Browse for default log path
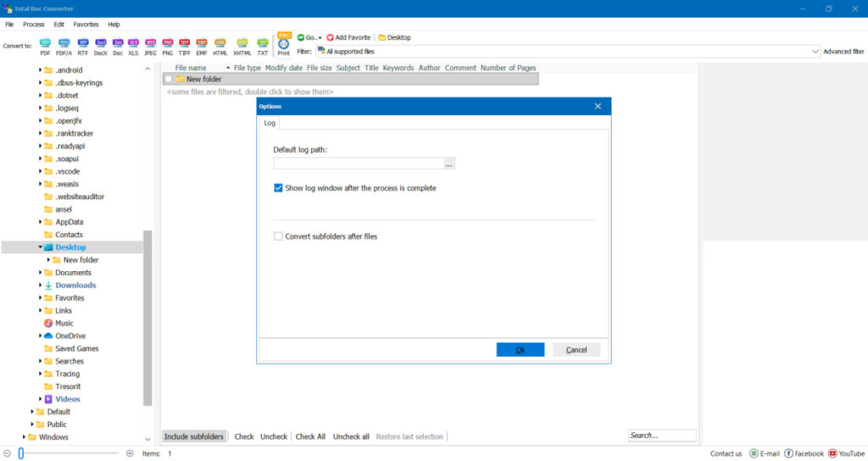 449,164
